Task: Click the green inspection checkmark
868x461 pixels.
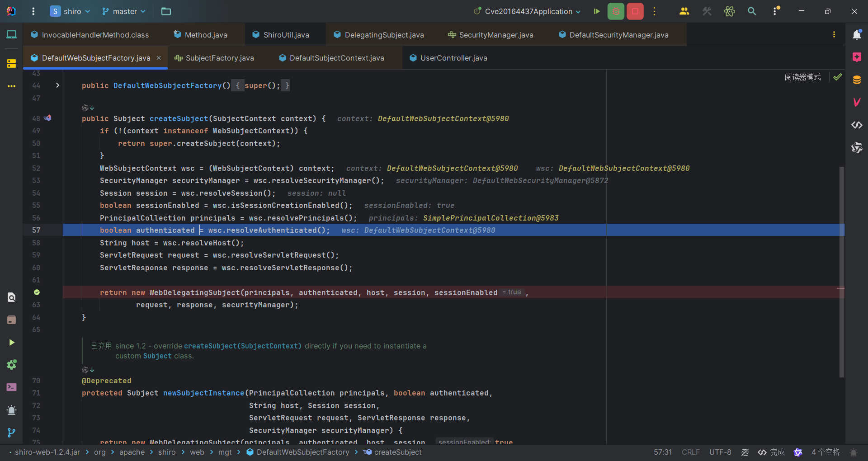Action: click(x=838, y=77)
